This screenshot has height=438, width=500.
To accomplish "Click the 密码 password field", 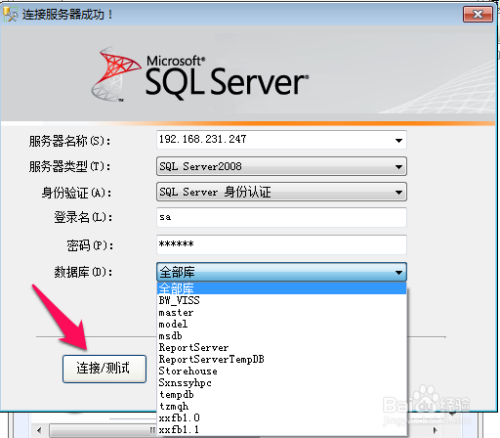I will coord(281,245).
